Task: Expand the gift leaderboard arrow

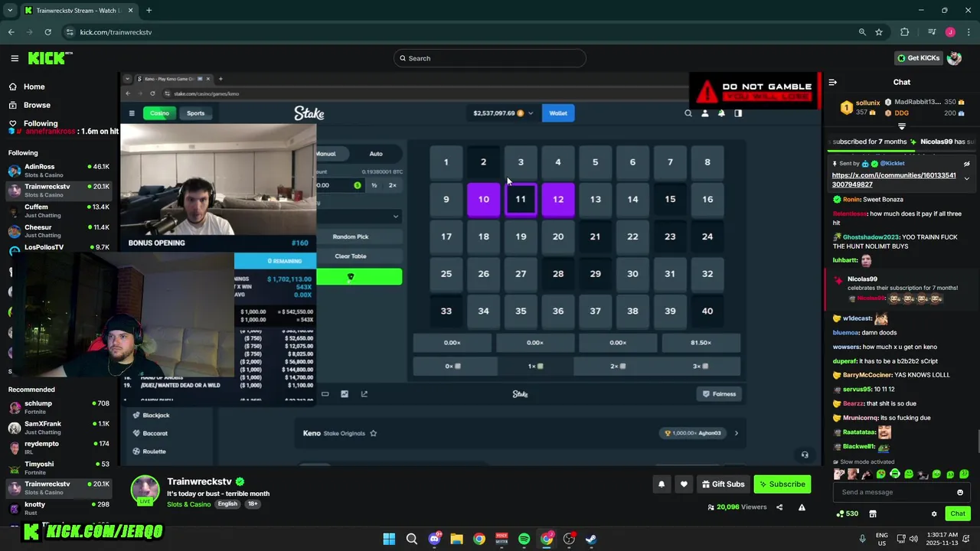Action: (x=902, y=126)
